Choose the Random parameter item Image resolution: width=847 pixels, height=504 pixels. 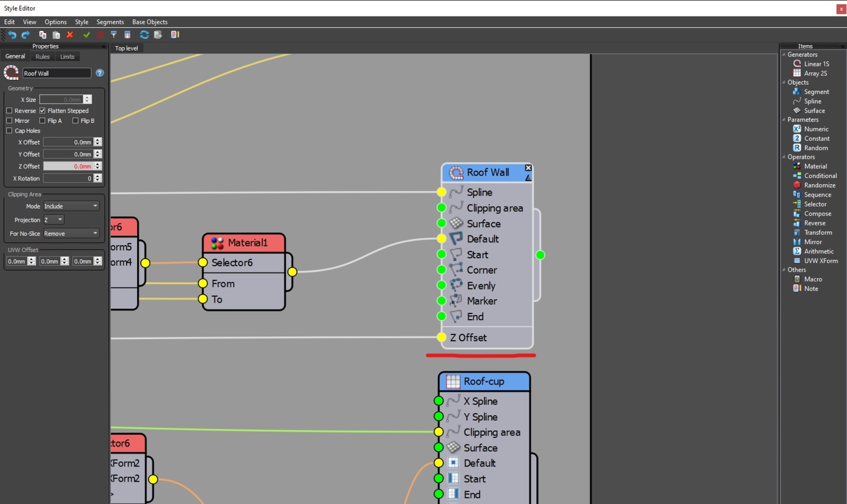[811, 148]
